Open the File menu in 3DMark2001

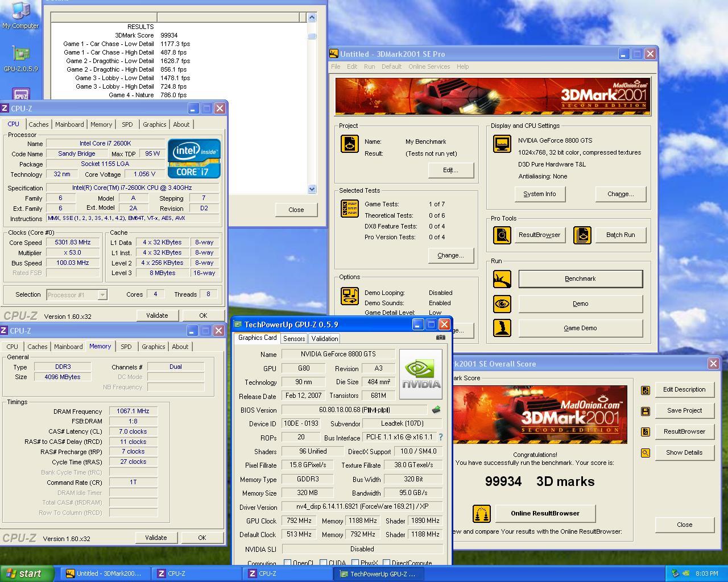[x=336, y=66]
